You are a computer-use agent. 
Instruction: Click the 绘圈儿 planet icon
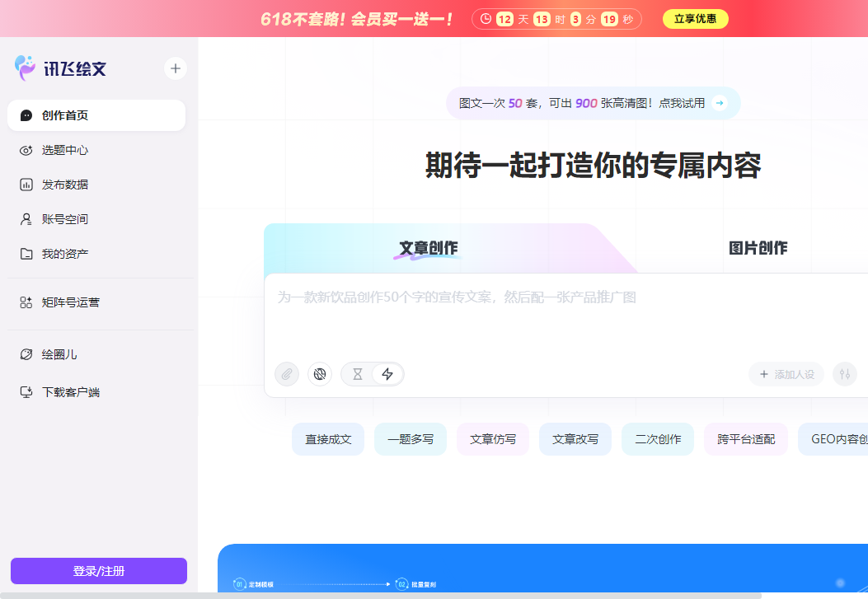pyautogui.click(x=26, y=354)
